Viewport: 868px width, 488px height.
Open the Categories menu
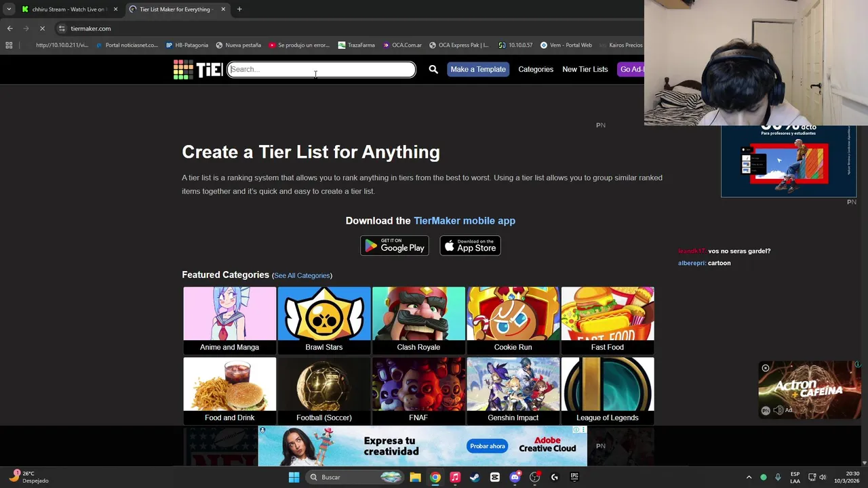[536, 69]
